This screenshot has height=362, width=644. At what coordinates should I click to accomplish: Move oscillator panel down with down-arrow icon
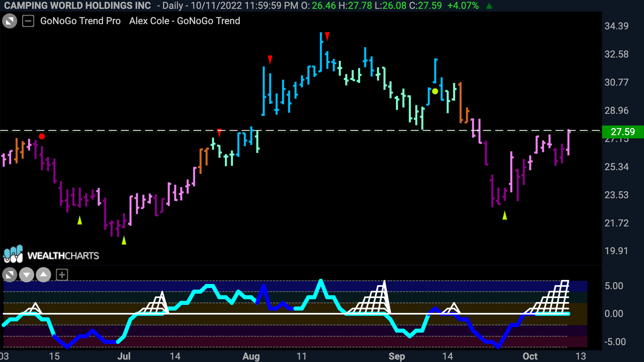pos(27,275)
